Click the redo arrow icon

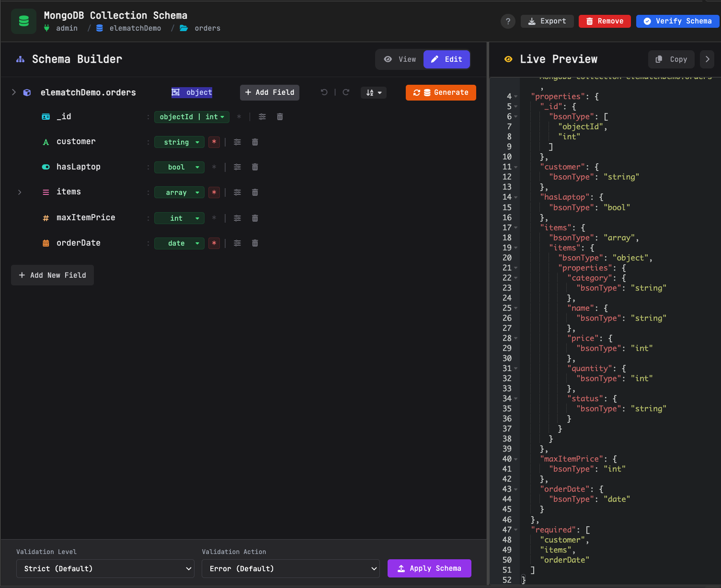346,92
